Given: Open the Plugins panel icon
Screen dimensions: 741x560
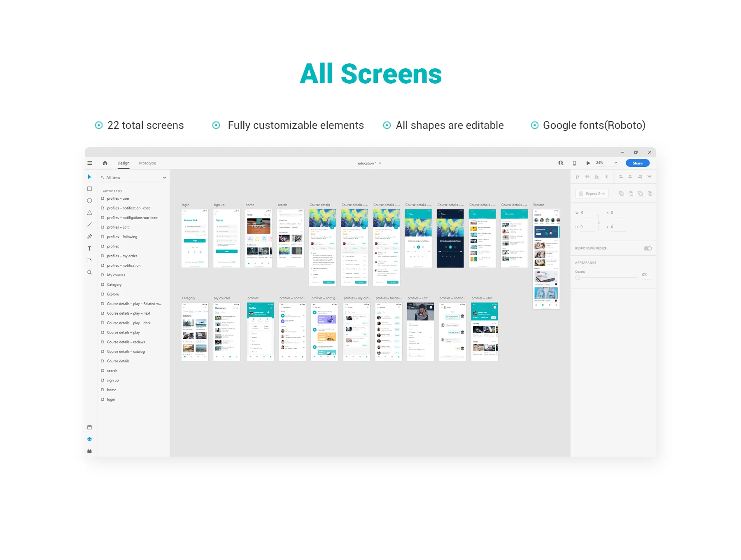Looking at the screenshot, I should pos(89,451).
